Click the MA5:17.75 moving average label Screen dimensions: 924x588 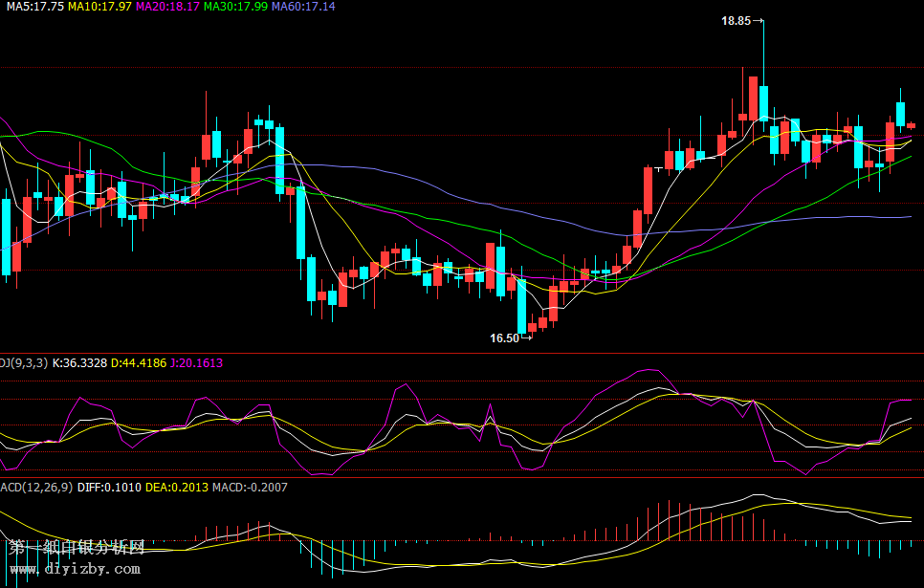pyautogui.click(x=32, y=7)
